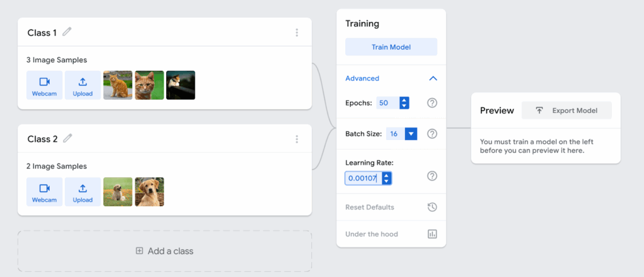Click Add a class
This screenshot has width=644, height=277.
coord(165,251)
